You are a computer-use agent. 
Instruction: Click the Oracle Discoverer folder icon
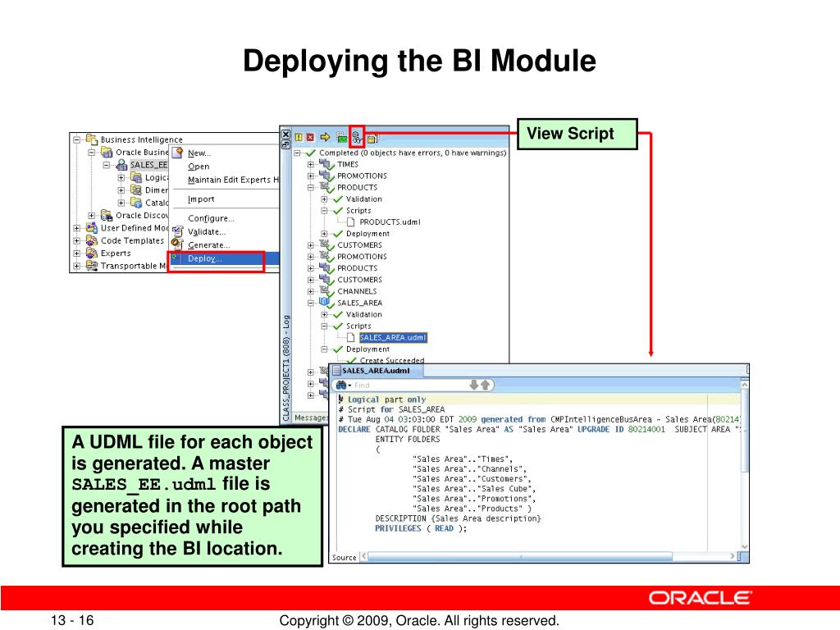click(x=107, y=216)
